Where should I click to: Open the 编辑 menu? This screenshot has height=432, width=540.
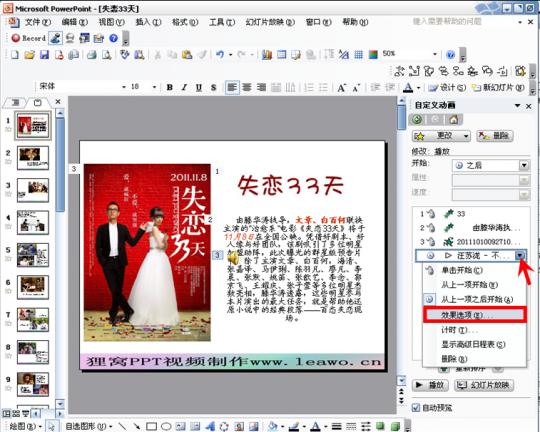point(75,22)
